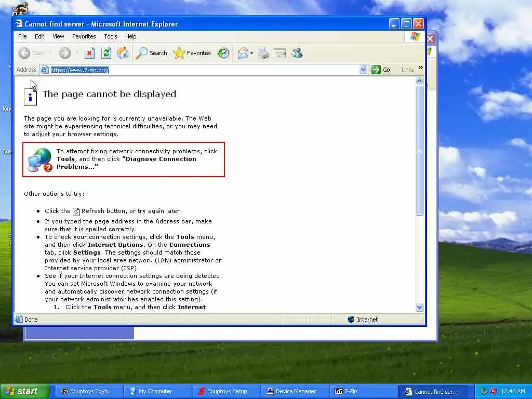The width and height of the screenshot is (532, 399).
Task: Click the information icon beside the heading
Action: [30, 97]
